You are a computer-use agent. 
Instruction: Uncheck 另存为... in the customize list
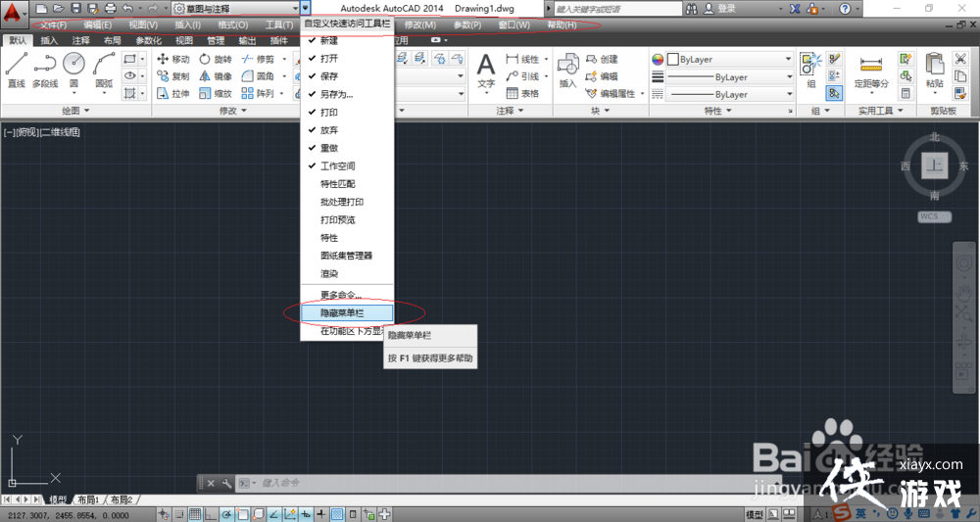[348, 94]
